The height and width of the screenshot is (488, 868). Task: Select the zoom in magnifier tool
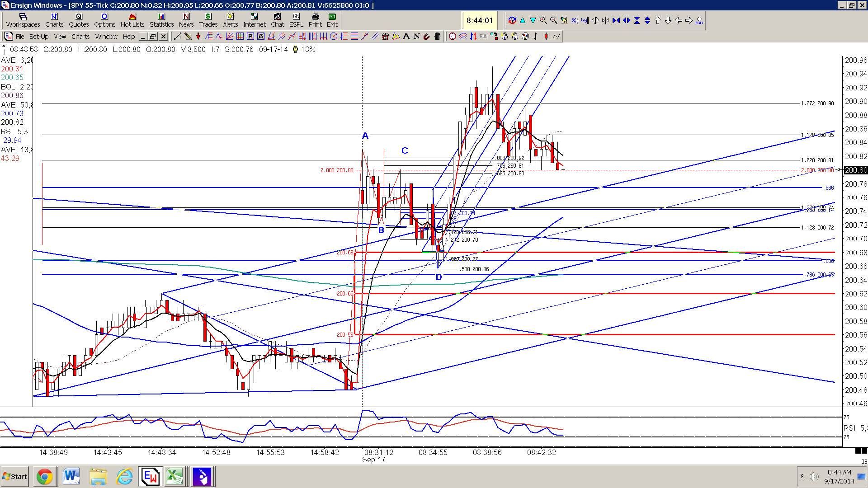coord(543,20)
